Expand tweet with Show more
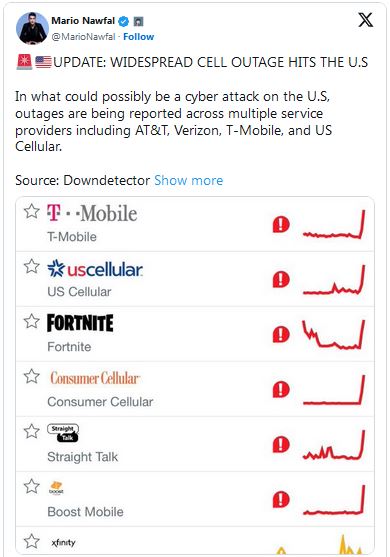This screenshot has height=557, width=390. click(189, 180)
